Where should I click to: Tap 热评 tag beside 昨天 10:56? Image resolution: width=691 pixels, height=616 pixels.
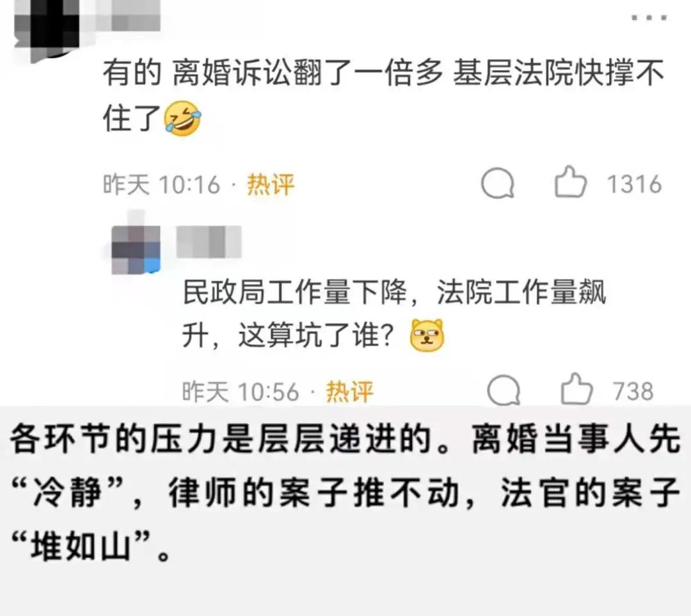coord(349,391)
